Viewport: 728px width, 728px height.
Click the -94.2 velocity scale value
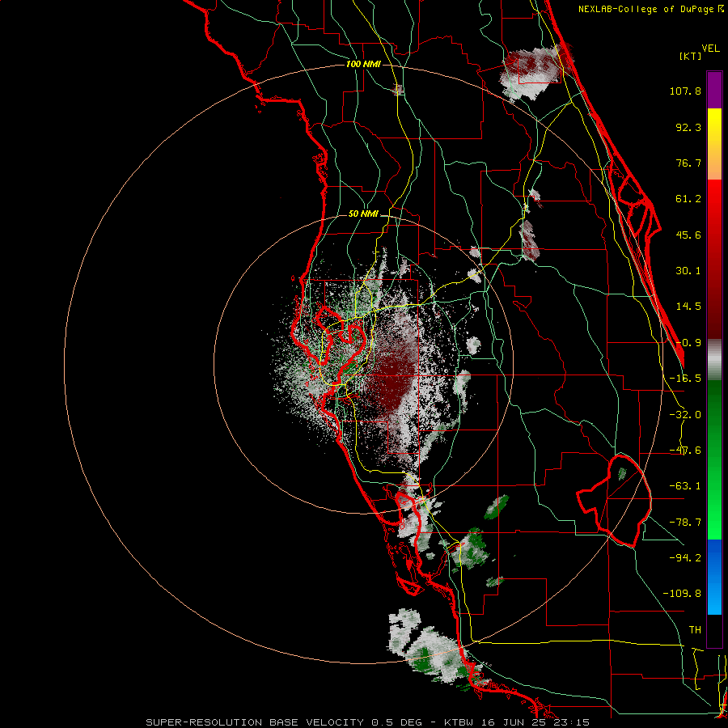click(x=685, y=557)
